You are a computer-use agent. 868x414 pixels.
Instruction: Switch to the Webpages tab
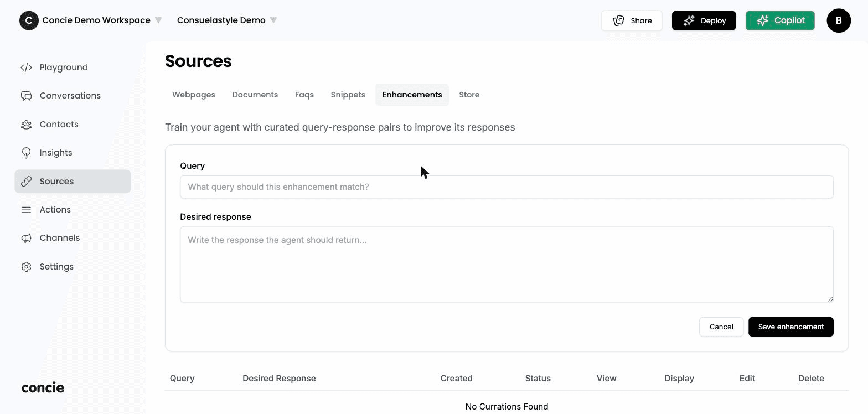point(194,95)
